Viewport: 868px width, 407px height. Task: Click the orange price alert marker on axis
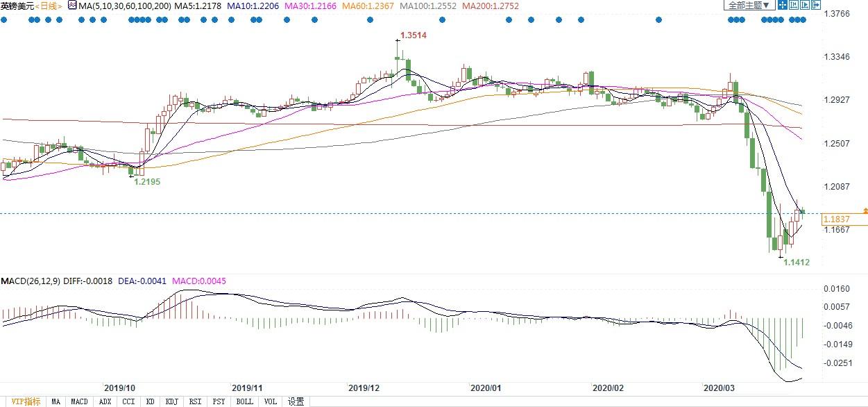(x=865, y=210)
